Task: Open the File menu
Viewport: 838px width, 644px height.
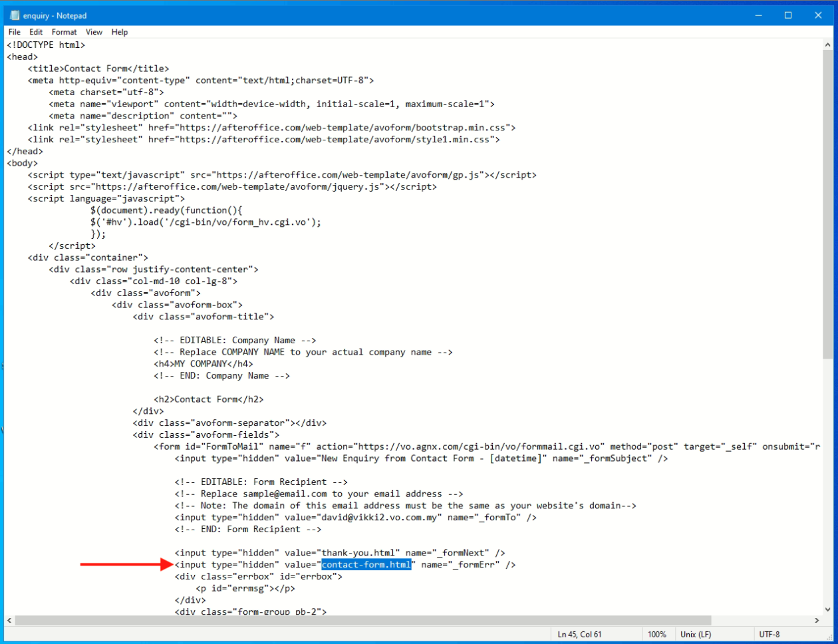Action: click(x=14, y=32)
